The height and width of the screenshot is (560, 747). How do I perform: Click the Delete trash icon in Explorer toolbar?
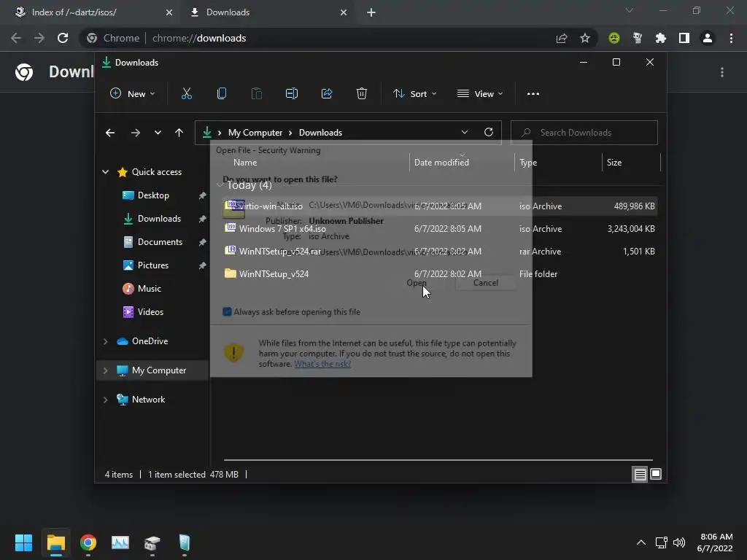pyautogui.click(x=362, y=94)
